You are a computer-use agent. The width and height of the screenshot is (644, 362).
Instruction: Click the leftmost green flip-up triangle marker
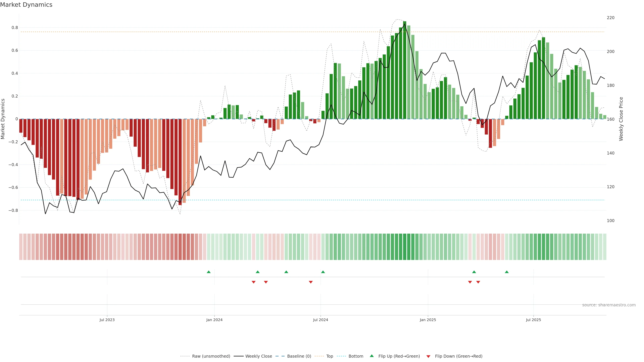(208, 272)
